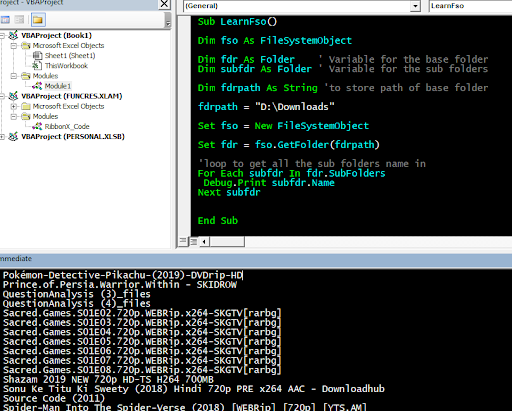Open the (General) object dropdown

415,6
